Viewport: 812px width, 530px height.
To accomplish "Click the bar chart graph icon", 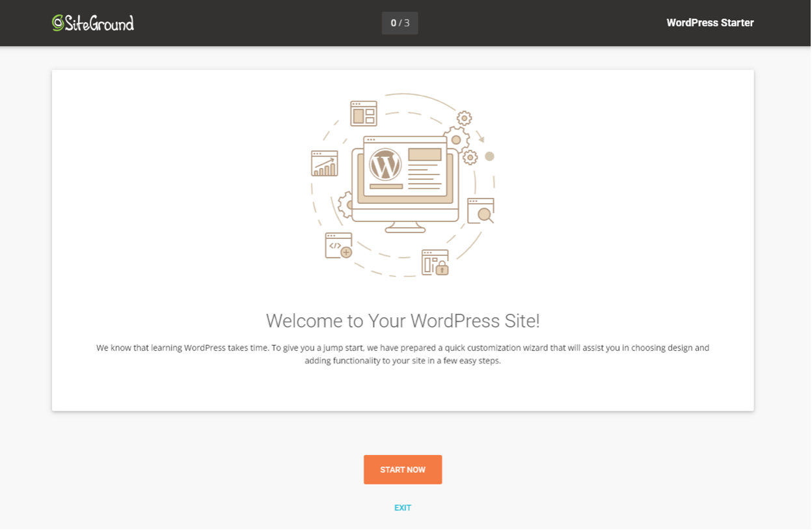I will point(324,163).
